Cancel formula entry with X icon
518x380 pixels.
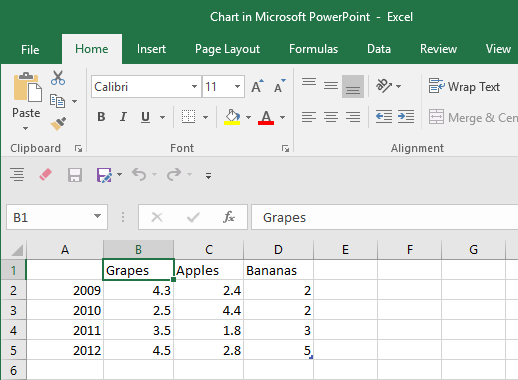pyautogui.click(x=157, y=217)
